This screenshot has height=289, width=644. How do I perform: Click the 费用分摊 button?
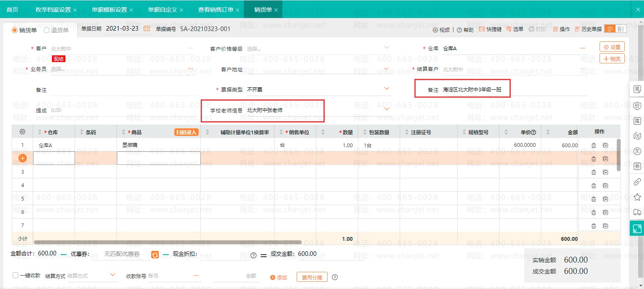pos(312,277)
